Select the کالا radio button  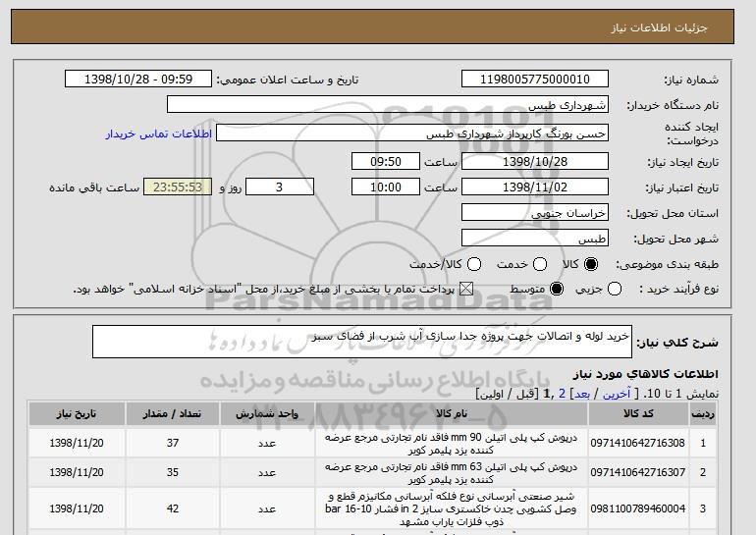tap(591, 264)
